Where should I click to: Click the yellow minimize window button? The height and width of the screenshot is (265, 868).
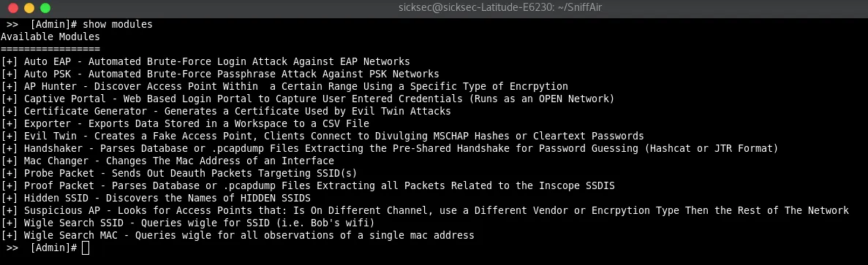tap(29, 8)
